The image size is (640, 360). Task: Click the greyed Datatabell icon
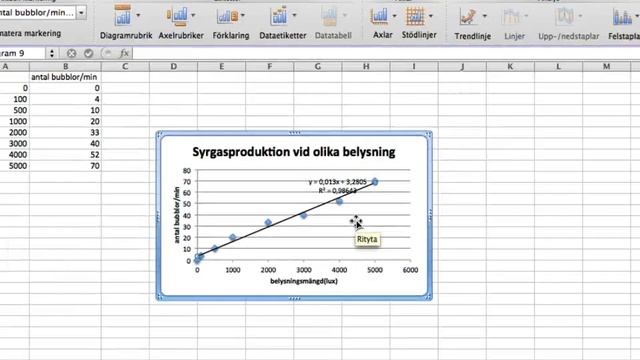[329, 16]
